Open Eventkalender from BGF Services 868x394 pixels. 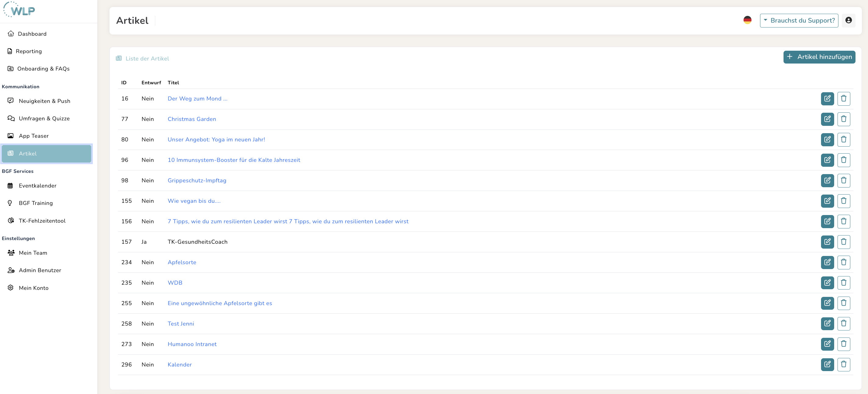click(x=38, y=186)
